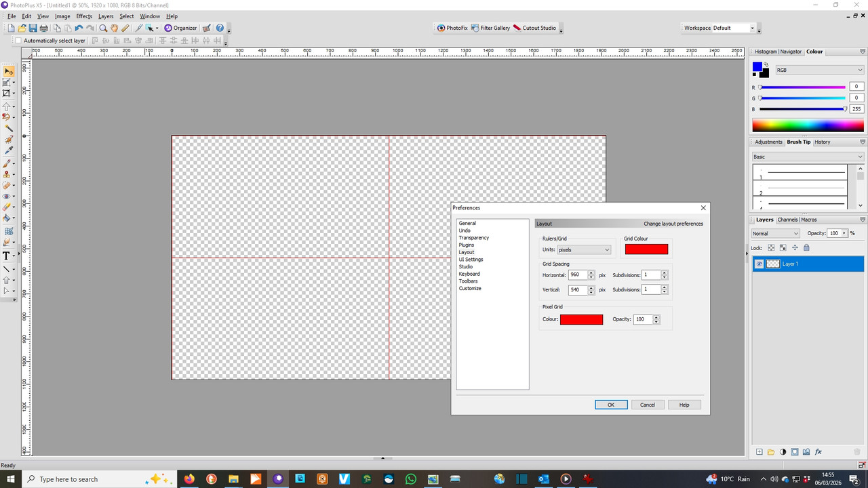Screen dimensions: 868x488
Task: Open the Layers menu
Action: click(106, 16)
